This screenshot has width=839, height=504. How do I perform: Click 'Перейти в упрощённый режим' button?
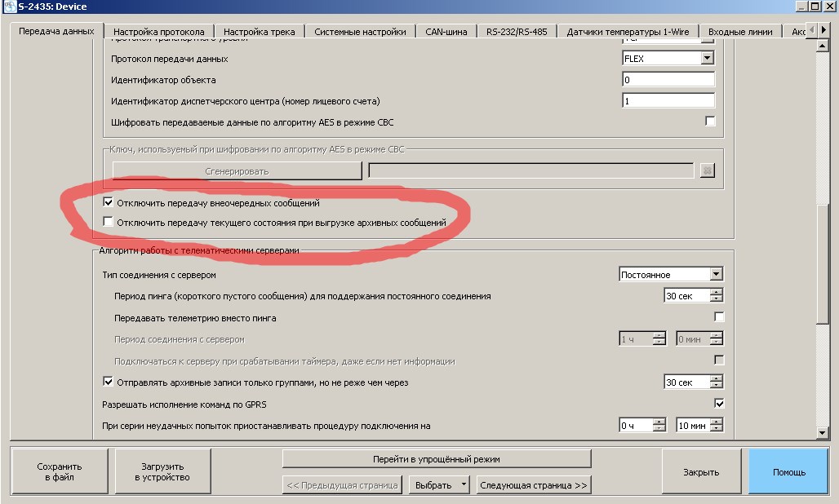point(437,458)
